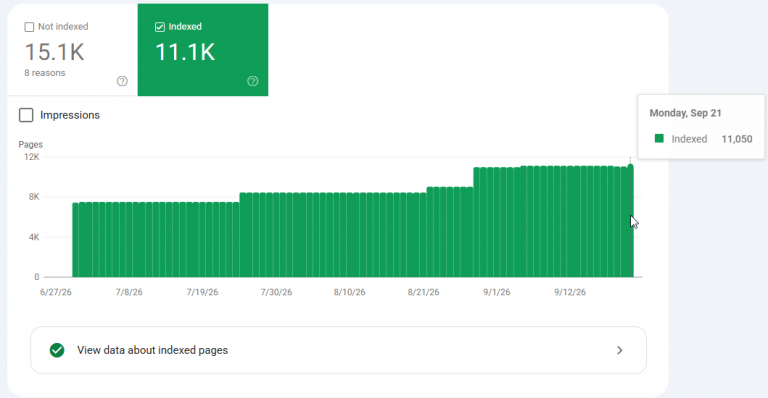Click the 8/21/26 date axis label
Image resolution: width=768 pixels, height=398 pixels.
pos(424,292)
